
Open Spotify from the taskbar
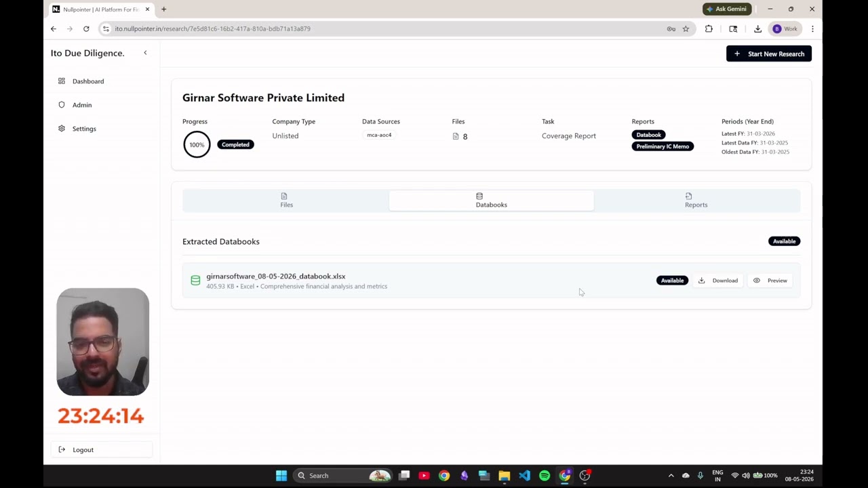545,476
